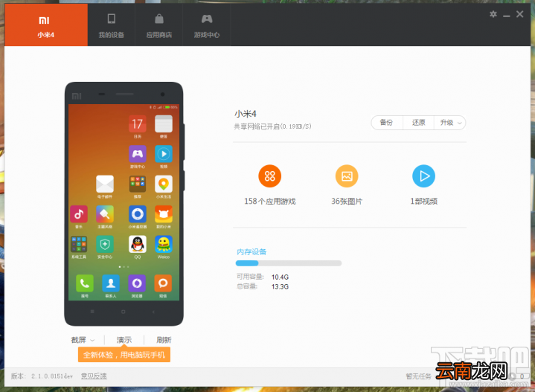
Task: Click the 全新体验，用电脑玩手机 tooltip banner
Action: [124, 355]
